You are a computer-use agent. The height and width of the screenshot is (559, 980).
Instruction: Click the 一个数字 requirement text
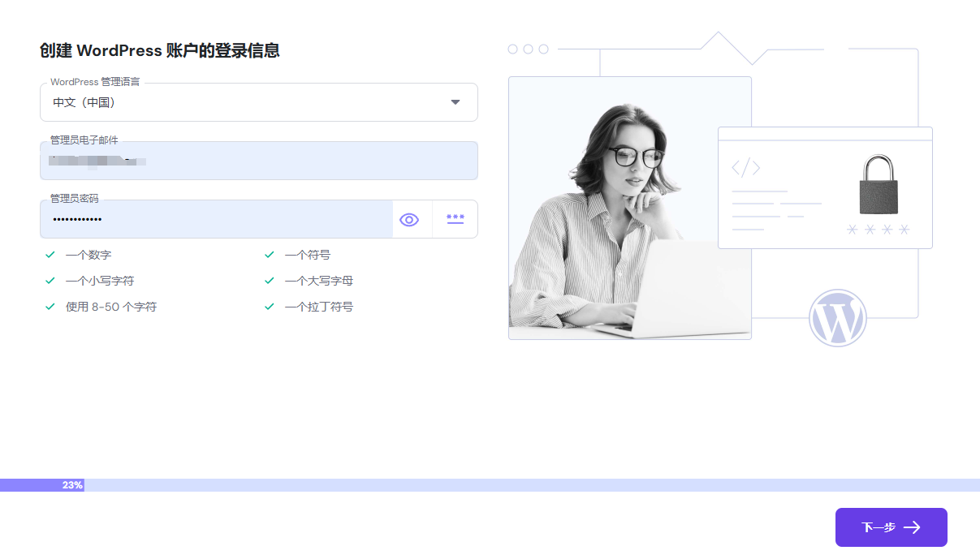click(x=89, y=255)
